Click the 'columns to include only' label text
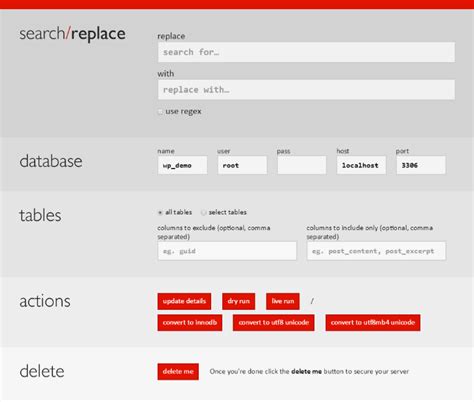The height and width of the screenshot is (402, 474). [370, 232]
